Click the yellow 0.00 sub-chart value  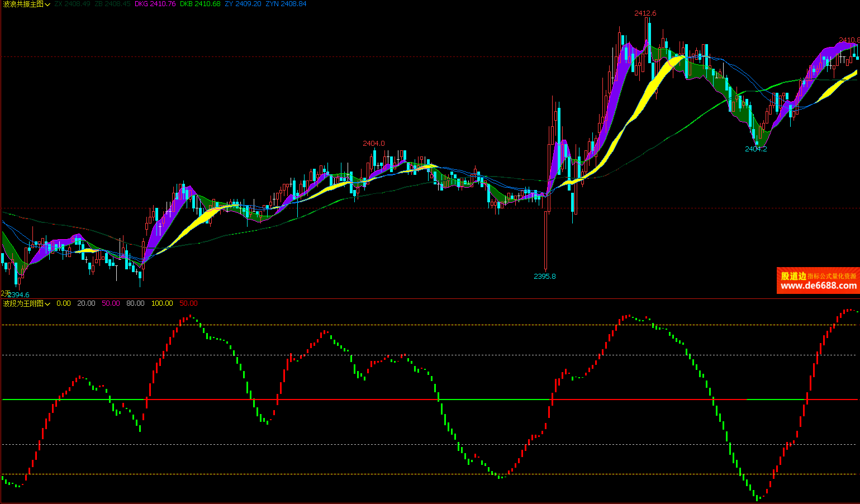[64, 303]
